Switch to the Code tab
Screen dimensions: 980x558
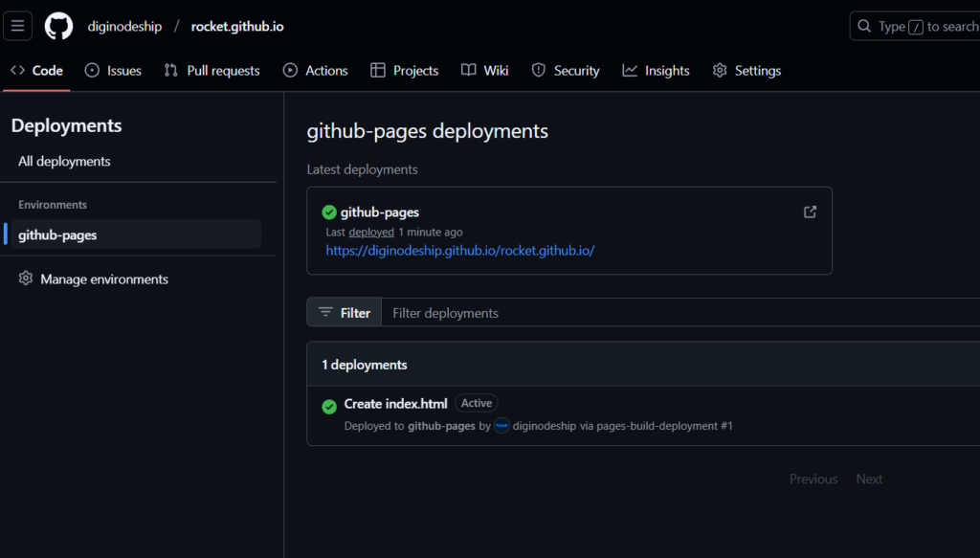coord(37,71)
